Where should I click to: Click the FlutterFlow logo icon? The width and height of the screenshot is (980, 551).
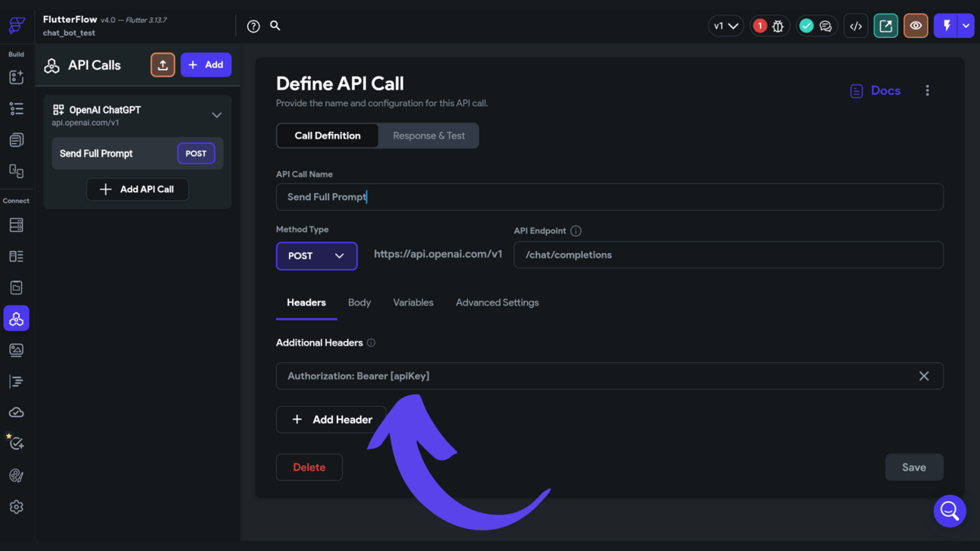pos(17,25)
